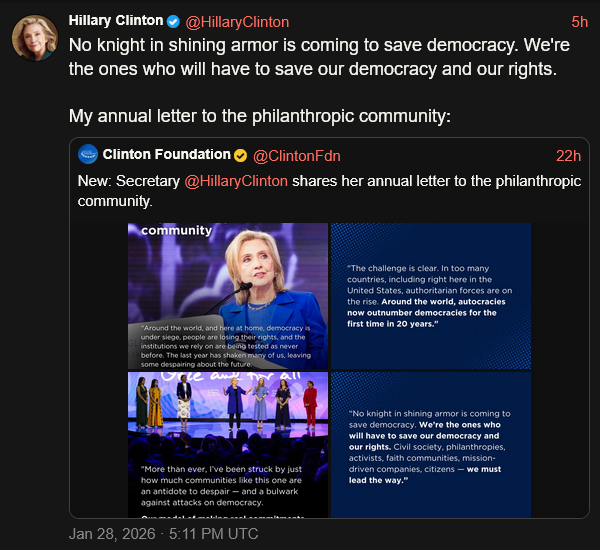Click the gold verified badge beside Clinton Foundation
The height and width of the screenshot is (550, 600).
point(240,155)
